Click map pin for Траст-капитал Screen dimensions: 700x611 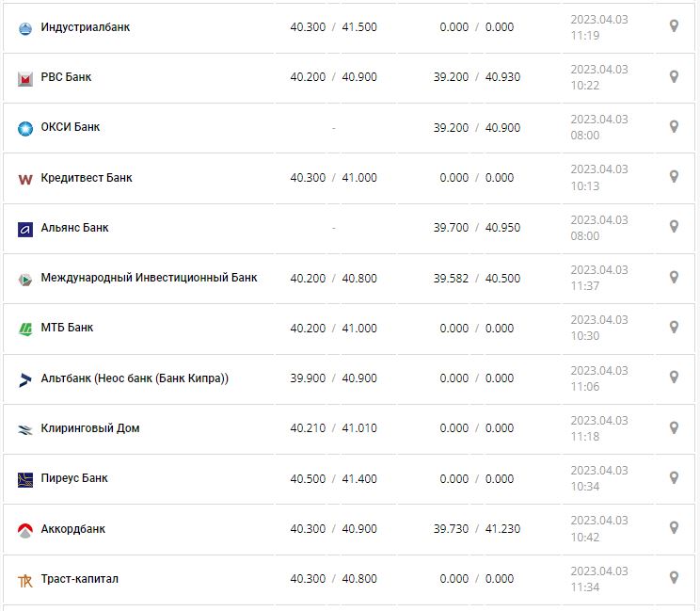pyautogui.click(x=674, y=577)
